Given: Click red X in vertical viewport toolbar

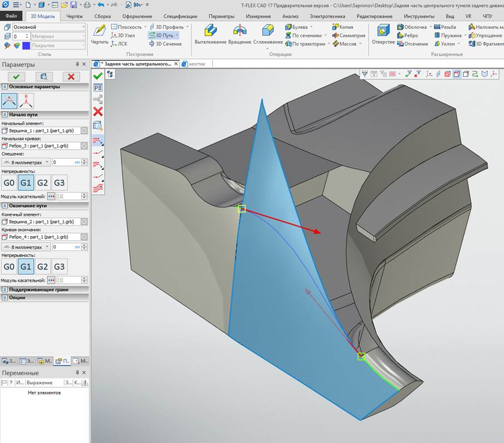Looking at the screenshot, I should click(98, 112).
